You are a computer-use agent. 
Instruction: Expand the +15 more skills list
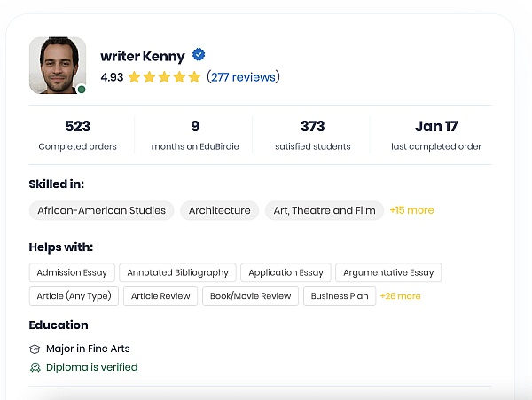[412, 210]
